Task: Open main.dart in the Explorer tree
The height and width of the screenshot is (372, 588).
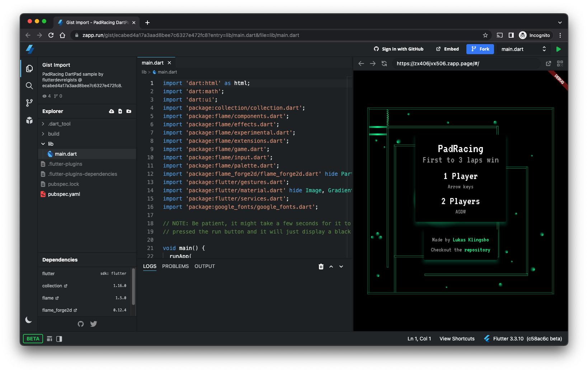Action: coord(87,154)
